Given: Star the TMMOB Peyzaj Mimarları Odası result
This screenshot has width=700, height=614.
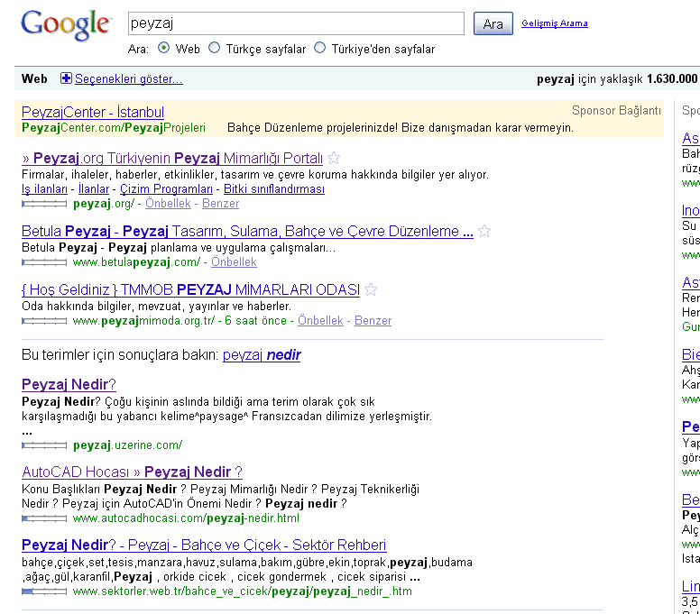Looking at the screenshot, I should click(371, 290).
